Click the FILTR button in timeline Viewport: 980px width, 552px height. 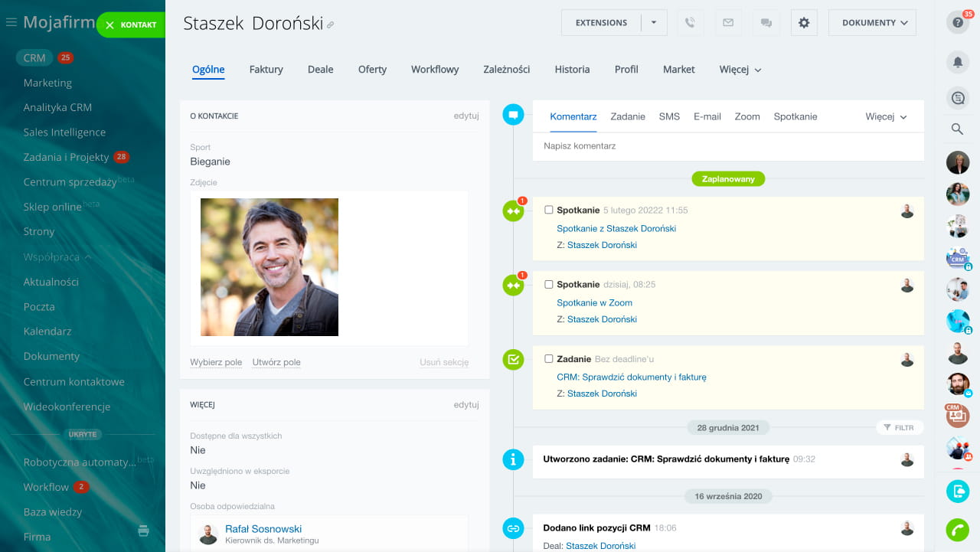coord(899,428)
